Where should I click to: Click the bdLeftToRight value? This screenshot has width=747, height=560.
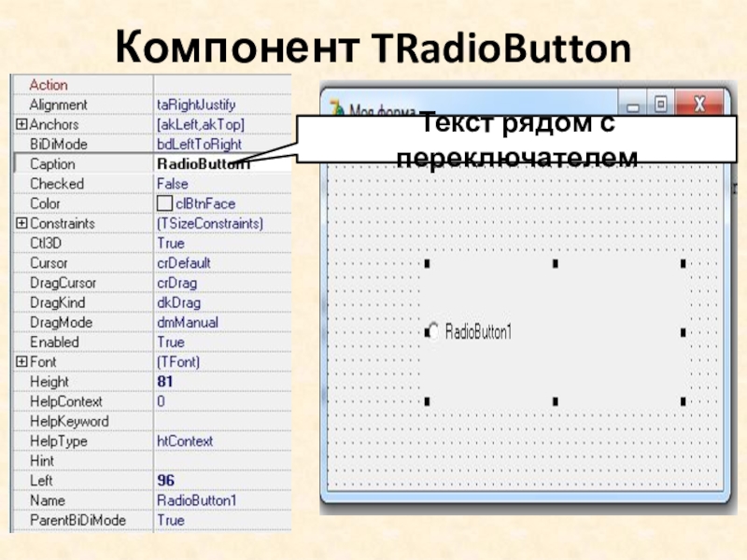200,145
